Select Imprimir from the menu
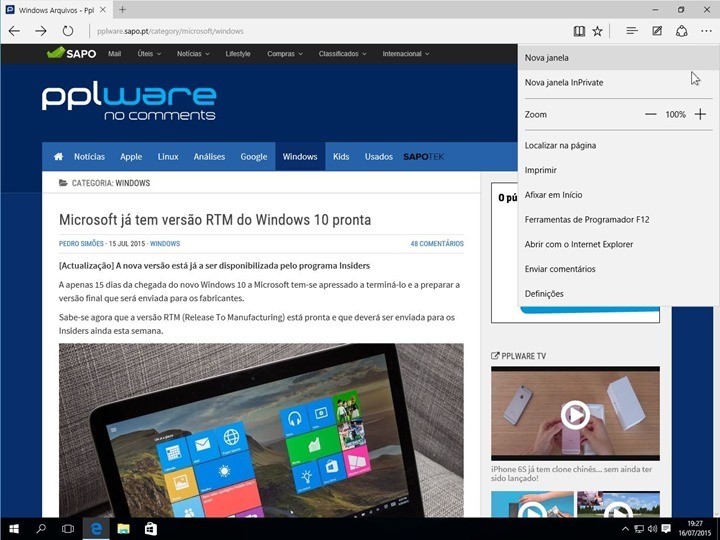The image size is (720, 540). (x=618, y=170)
